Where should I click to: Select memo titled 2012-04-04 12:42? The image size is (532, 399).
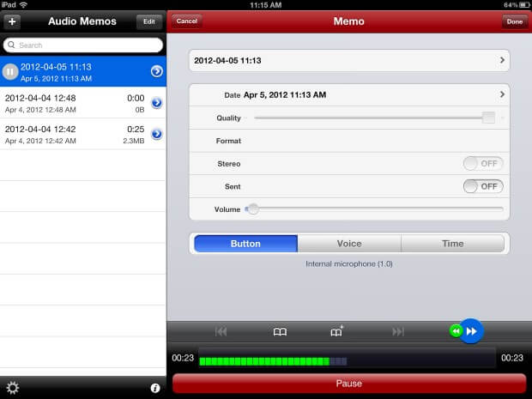83,135
